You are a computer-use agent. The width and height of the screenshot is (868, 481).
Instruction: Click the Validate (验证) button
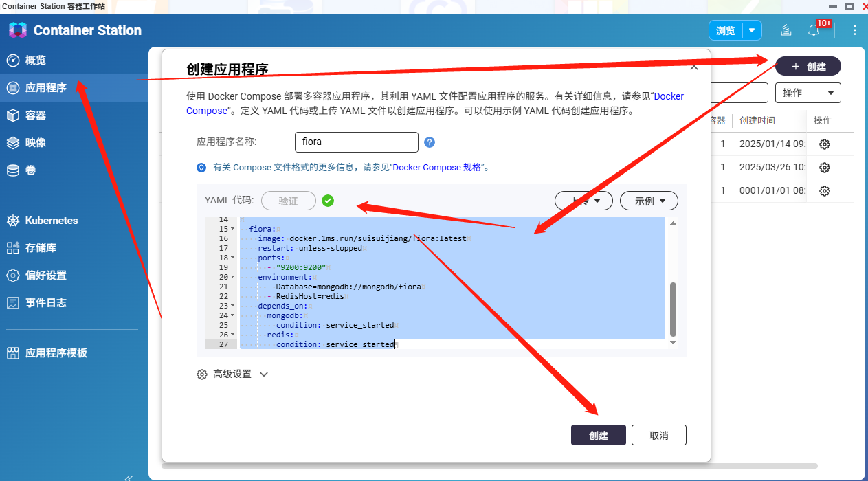[x=289, y=201]
